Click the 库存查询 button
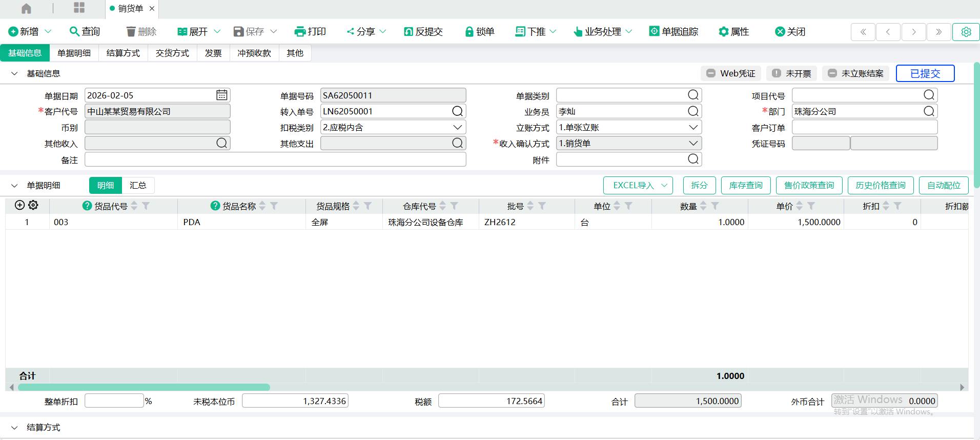Screen dimensions: 980x440 tap(746, 185)
